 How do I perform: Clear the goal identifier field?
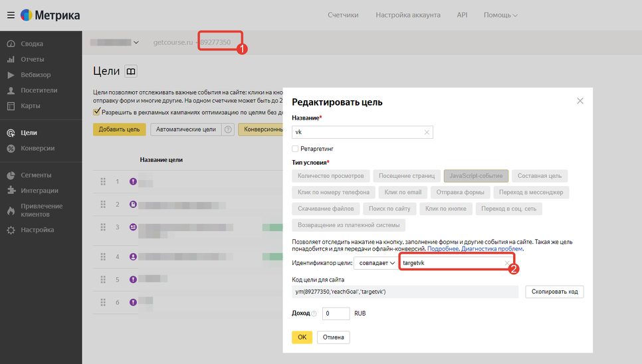click(507, 263)
